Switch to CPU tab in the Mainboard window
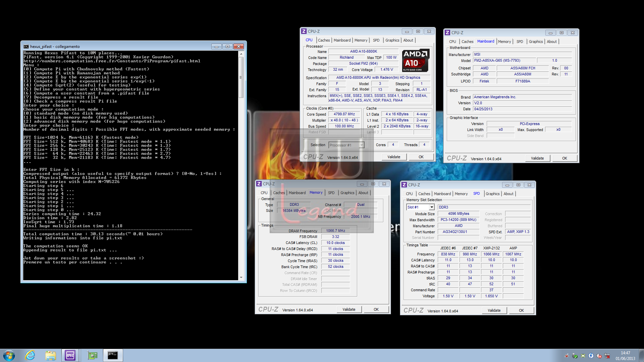The image size is (644, 362). pos(452,42)
